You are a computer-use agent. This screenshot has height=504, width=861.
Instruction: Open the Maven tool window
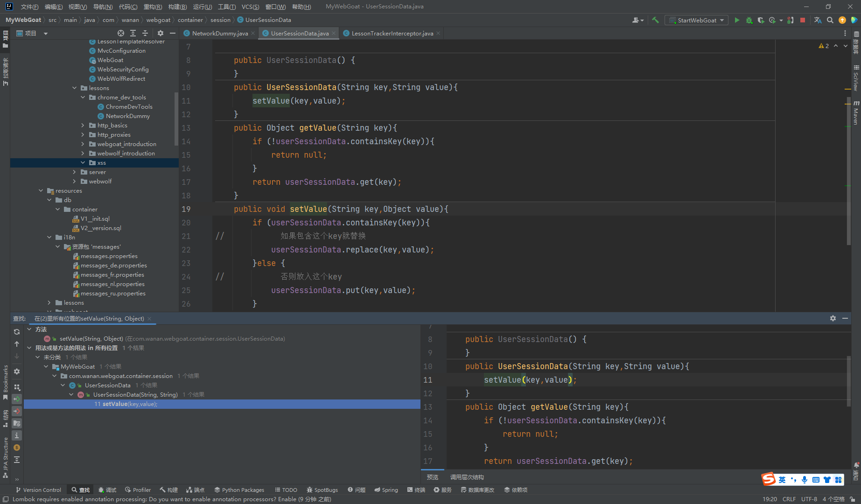click(x=856, y=112)
